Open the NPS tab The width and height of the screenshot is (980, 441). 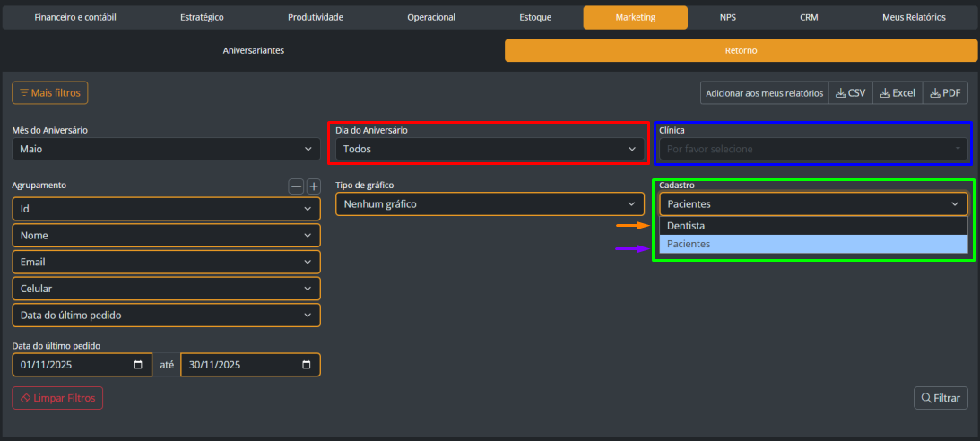727,18
